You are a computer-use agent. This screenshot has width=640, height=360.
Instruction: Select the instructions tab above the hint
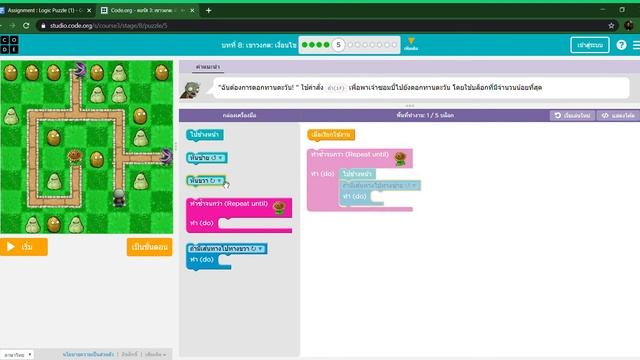click(x=207, y=67)
